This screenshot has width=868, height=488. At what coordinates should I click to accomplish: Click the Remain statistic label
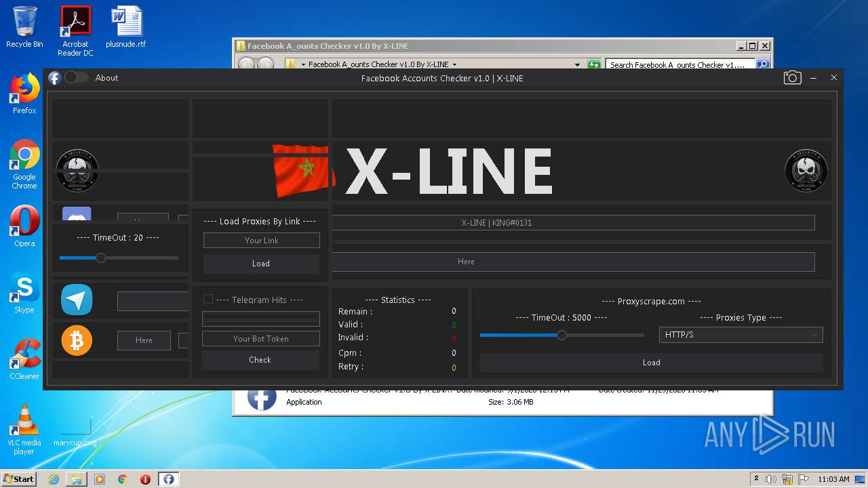coord(355,312)
